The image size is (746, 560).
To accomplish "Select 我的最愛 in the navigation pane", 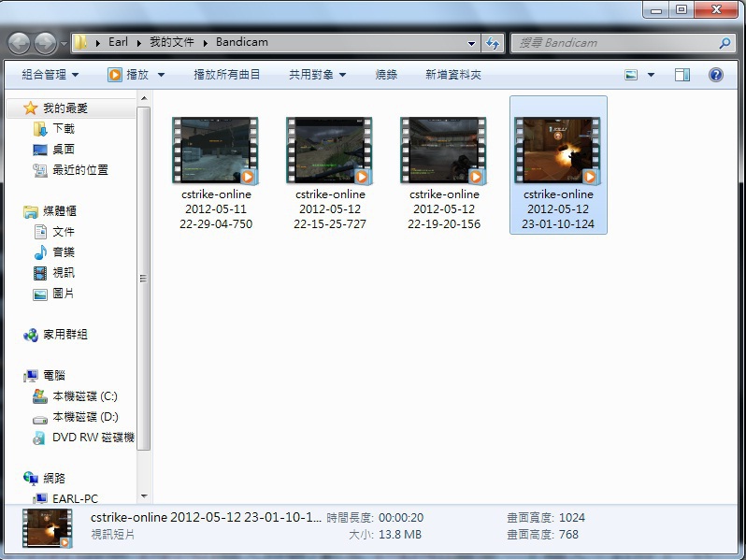I will (x=65, y=108).
